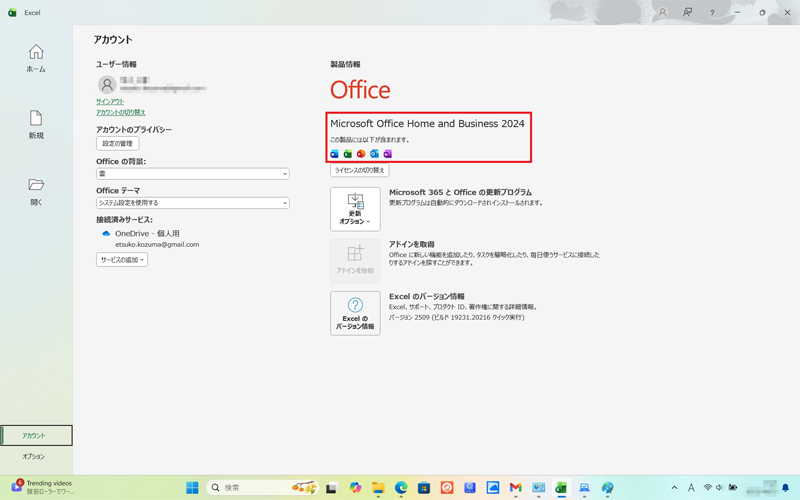
Task: Open オプション from the sidebar
Action: [34, 457]
